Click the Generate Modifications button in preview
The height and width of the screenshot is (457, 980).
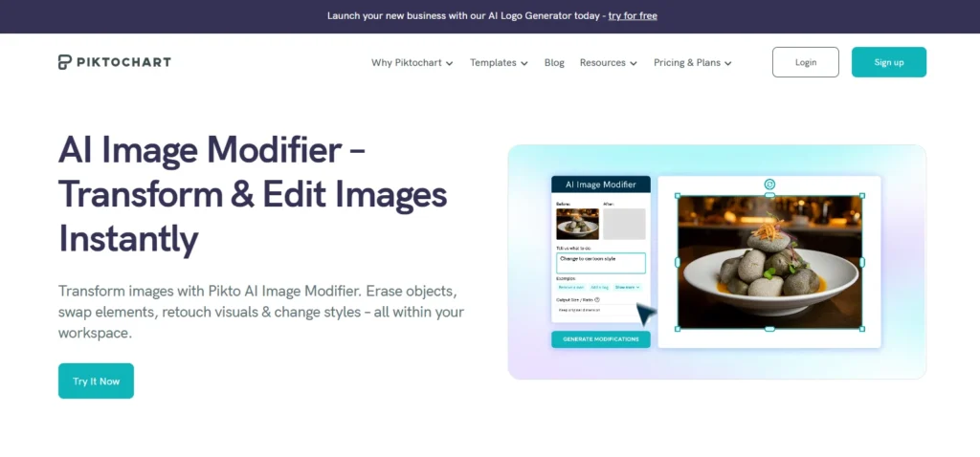point(601,339)
